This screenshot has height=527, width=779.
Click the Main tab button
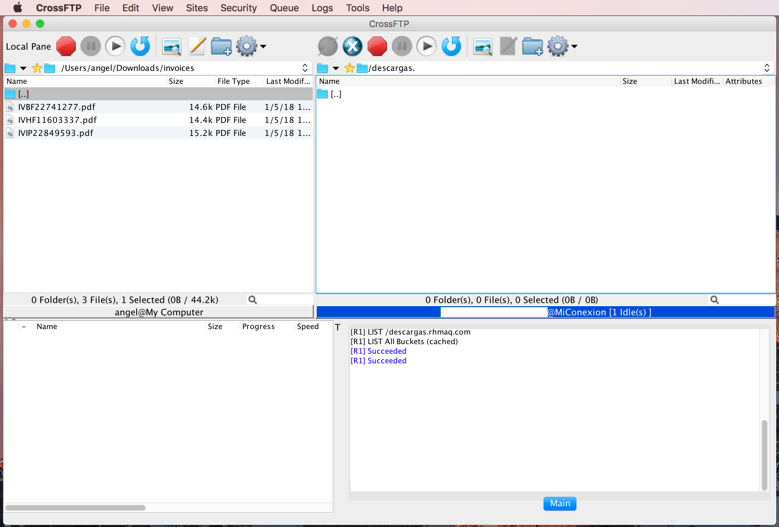(559, 503)
